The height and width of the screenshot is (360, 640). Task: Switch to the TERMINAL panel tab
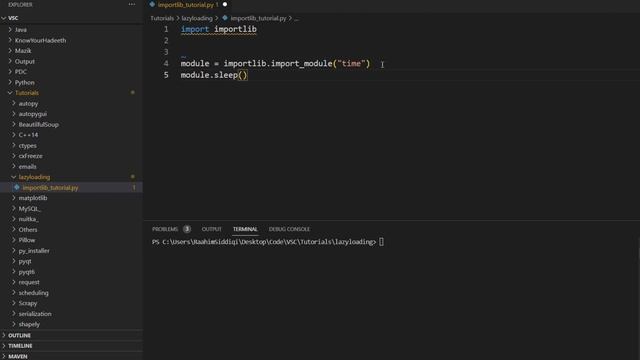(245, 229)
